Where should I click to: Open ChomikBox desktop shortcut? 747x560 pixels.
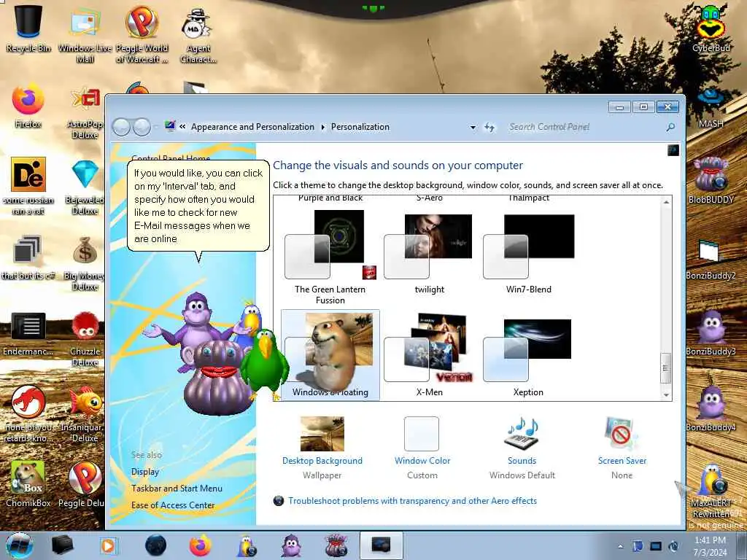pyautogui.click(x=28, y=483)
